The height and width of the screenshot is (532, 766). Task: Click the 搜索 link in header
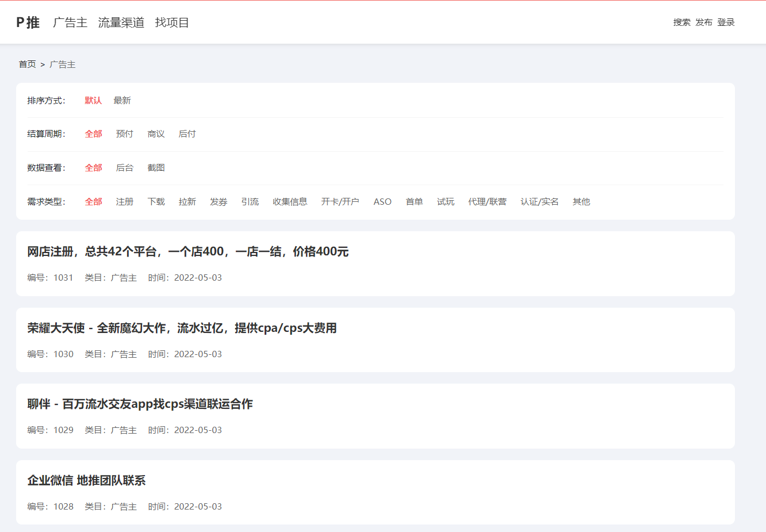pyautogui.click(x=681, y=22)
